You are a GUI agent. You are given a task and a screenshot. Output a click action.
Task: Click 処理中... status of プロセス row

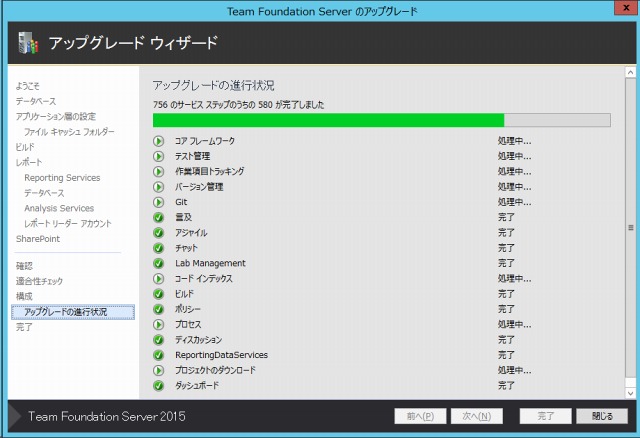[514, 325]
